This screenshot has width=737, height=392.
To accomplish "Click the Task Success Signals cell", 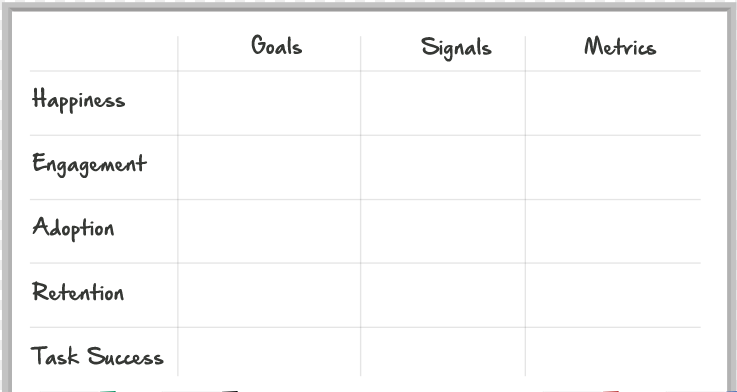I will coord(443,352).
